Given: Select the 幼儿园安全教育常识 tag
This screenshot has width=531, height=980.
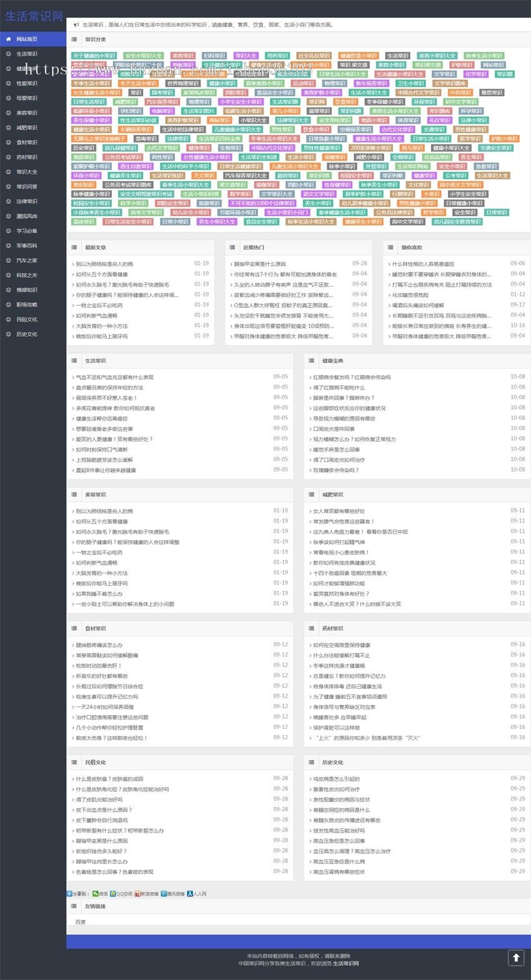Looking at the screenshot, I should coord(457,221).
